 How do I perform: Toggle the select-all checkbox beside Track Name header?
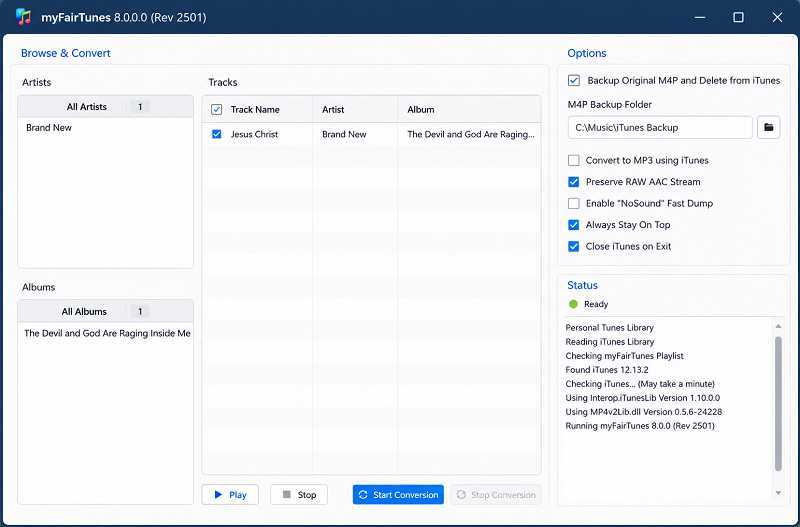pos(216,109)
